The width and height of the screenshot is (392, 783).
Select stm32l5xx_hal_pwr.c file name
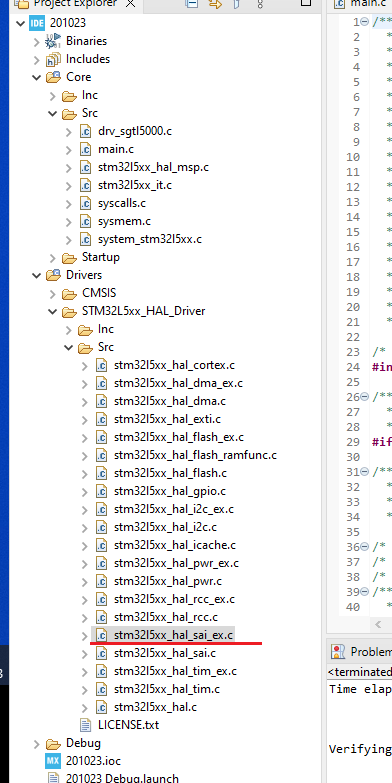point(168,581)
